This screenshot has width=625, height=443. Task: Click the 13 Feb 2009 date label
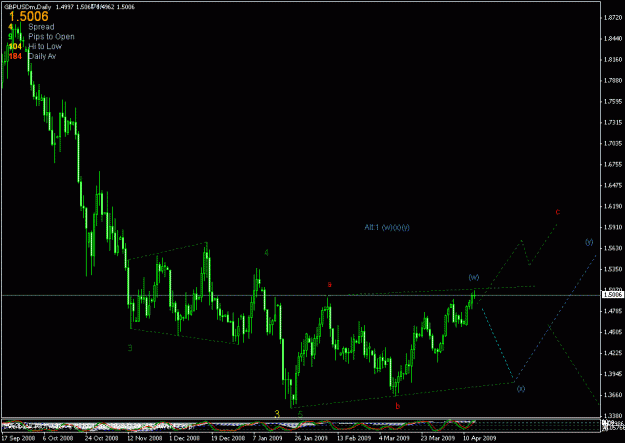[x=354, y=438]
